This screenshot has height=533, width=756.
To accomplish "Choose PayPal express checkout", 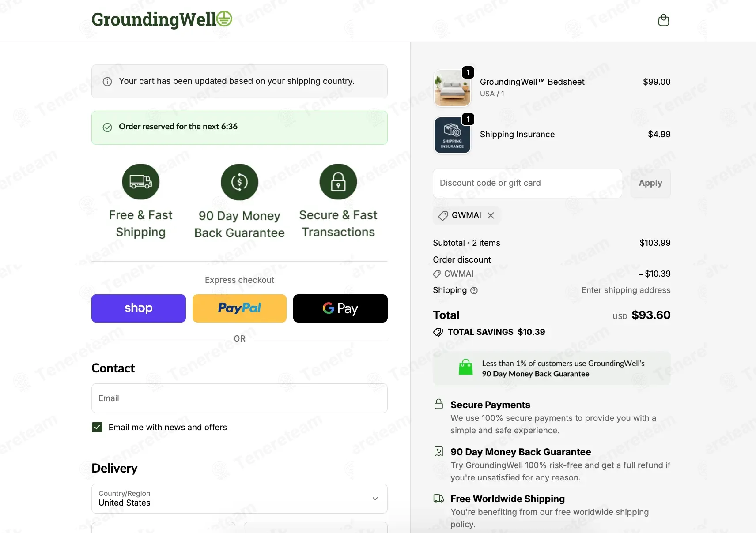I will click(x=239, y=308).
